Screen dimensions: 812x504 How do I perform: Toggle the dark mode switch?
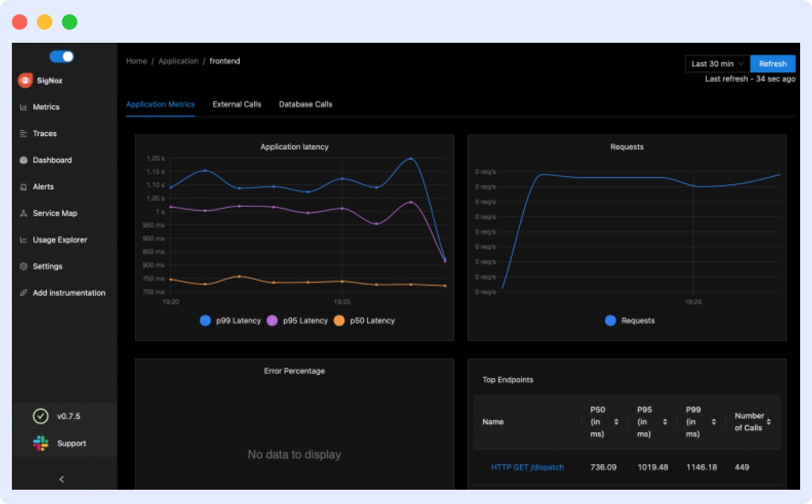pyautogui.click(x=61, y=56)
